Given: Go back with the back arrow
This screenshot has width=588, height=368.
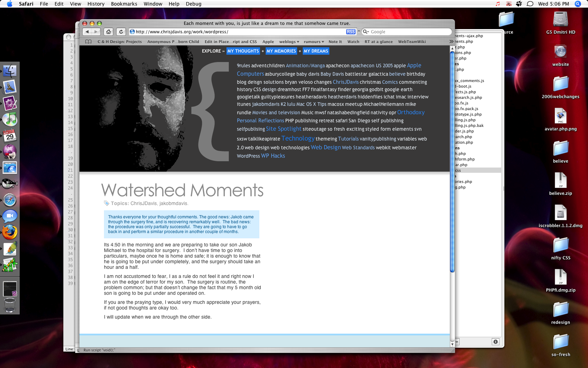Looking at the screenshot, I should pos(87,32).
